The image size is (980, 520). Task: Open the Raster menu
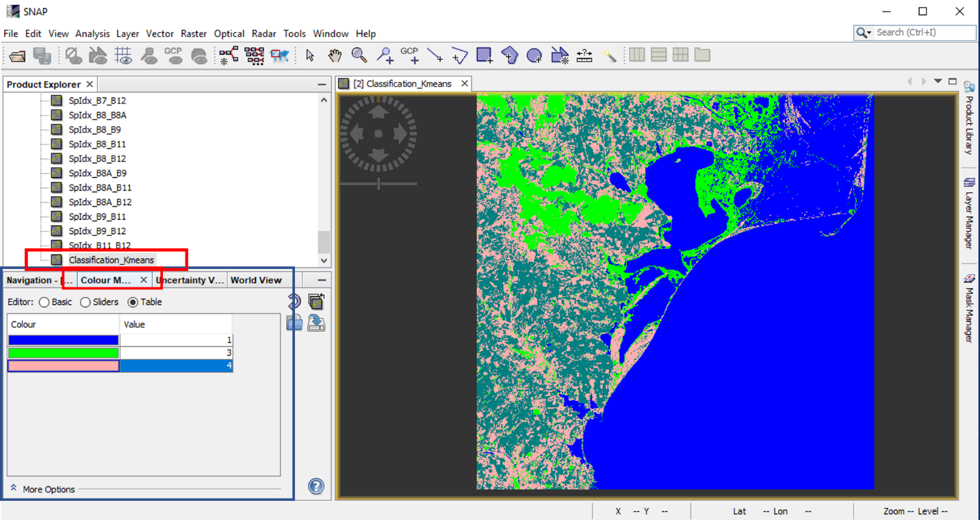point(194,34)
